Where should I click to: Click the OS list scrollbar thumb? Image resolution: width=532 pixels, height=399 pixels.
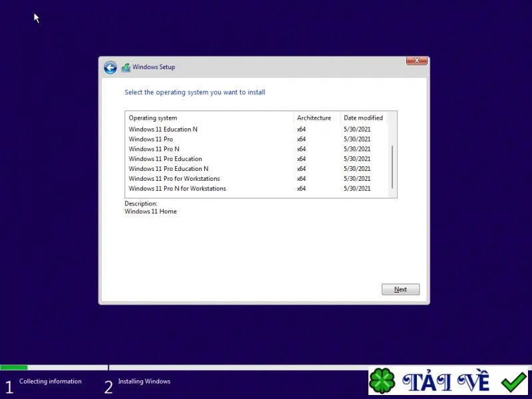click(x=392, y=167)
